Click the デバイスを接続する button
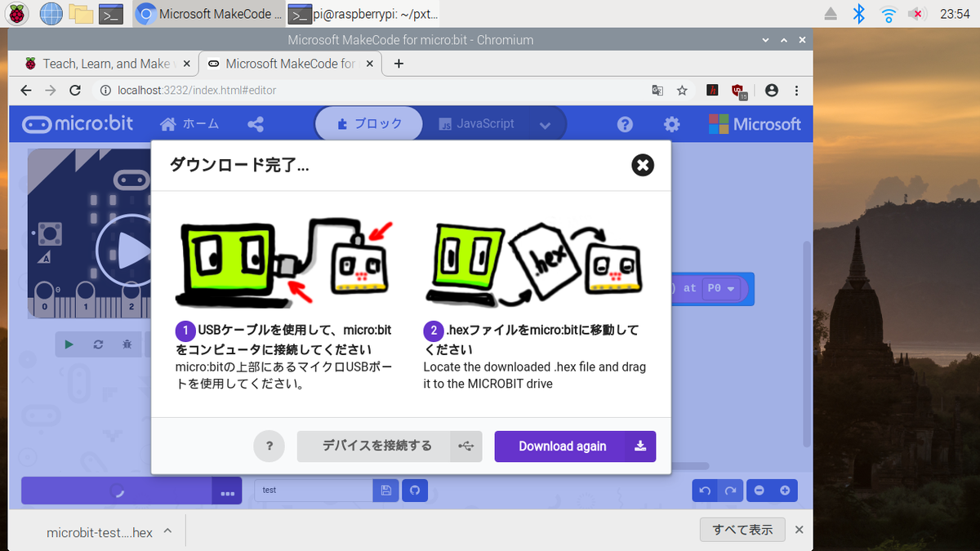 tap(390, 447)
